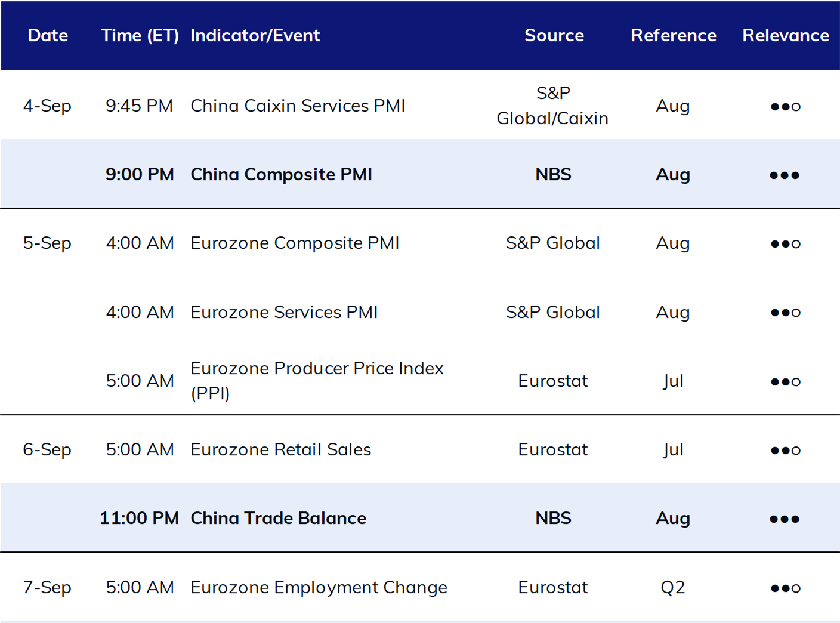Sort by the Time (ET) column header

tap(140, 35)
